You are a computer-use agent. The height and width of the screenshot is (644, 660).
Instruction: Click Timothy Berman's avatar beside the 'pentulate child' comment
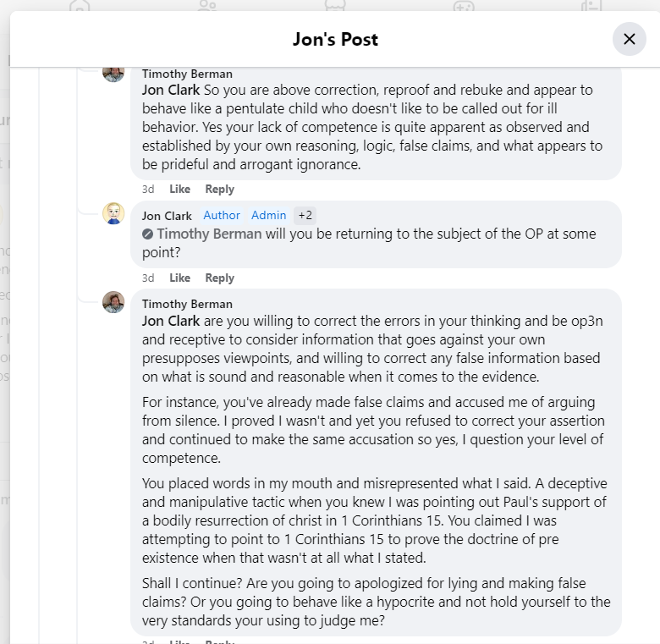[113, 72]
